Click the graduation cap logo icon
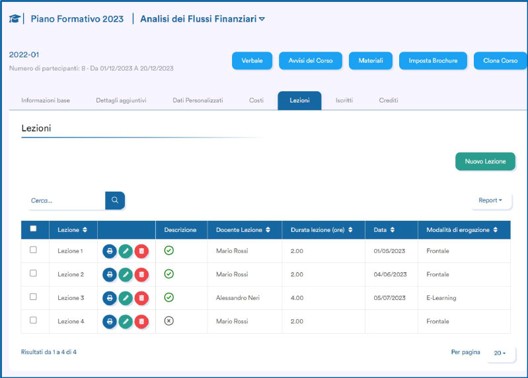 pyautogui.click(x=14, y=19)
